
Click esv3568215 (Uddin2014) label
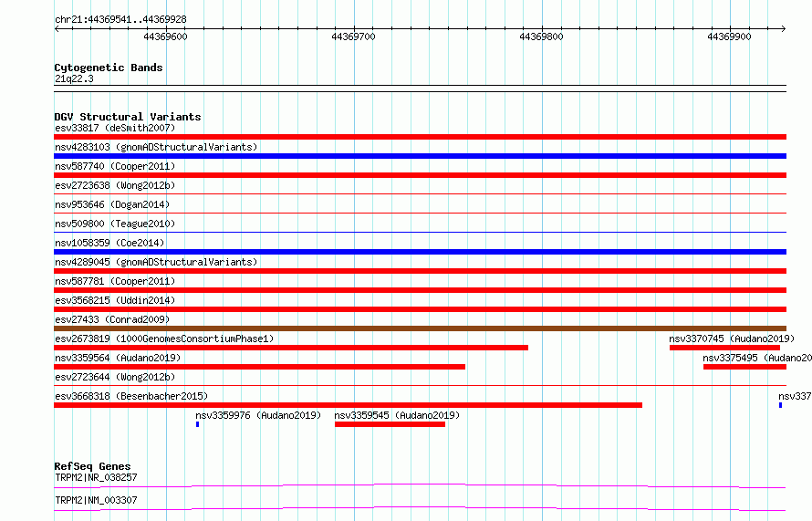coord(115,300)
